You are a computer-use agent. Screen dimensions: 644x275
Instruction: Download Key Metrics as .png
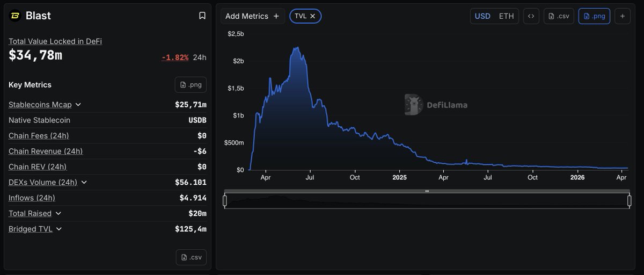tap(191, 85)
